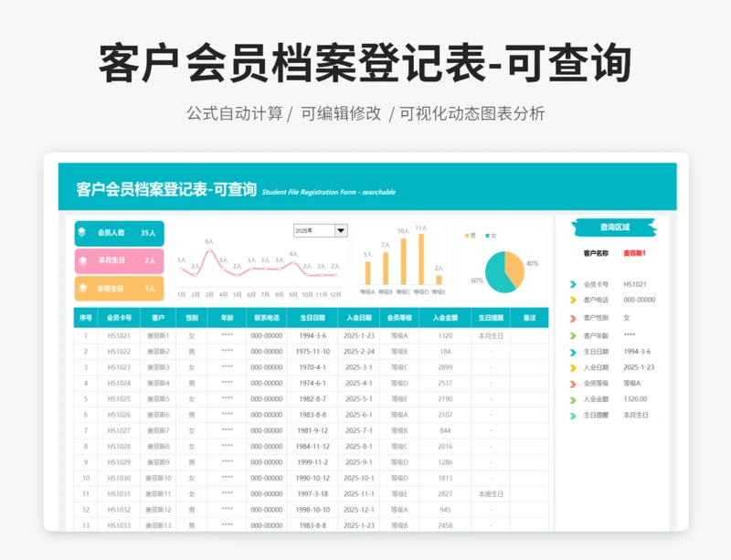Click the 6人 peak point on line chart
This screenshot has width=731, height=560.
click(209, 250)
